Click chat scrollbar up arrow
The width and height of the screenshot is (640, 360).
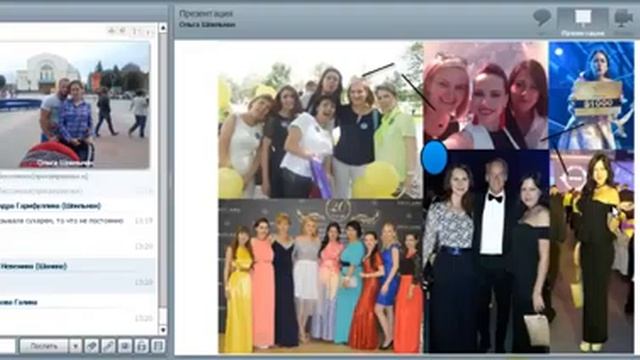point(163,28)
